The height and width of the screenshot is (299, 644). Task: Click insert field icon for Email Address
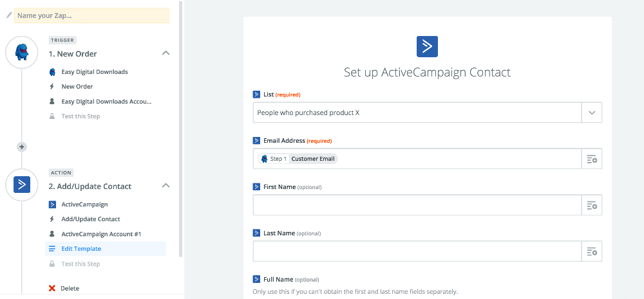(591, 159)
